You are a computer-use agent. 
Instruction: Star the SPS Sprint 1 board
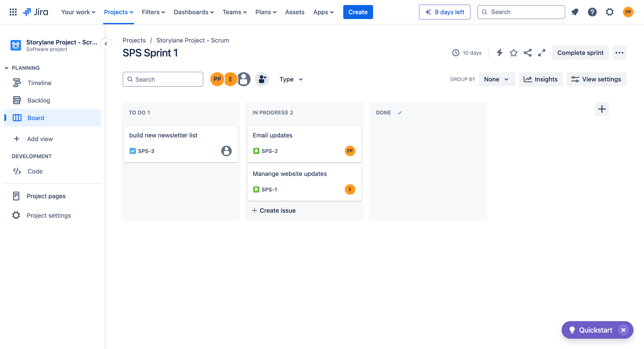click(x=513, y=53)
